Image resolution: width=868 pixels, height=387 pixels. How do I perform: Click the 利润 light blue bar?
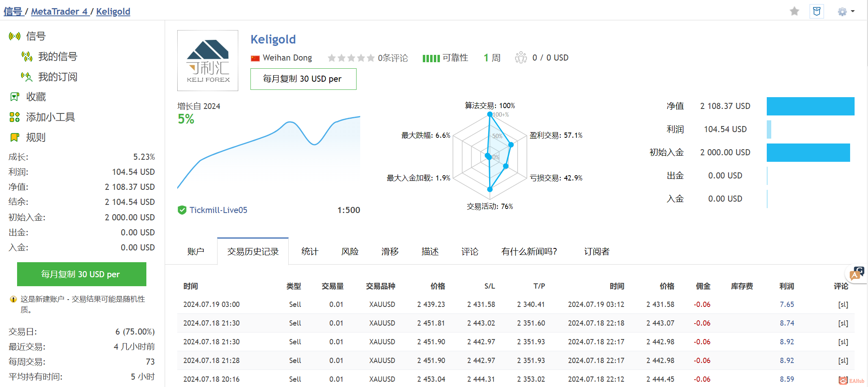769,129
